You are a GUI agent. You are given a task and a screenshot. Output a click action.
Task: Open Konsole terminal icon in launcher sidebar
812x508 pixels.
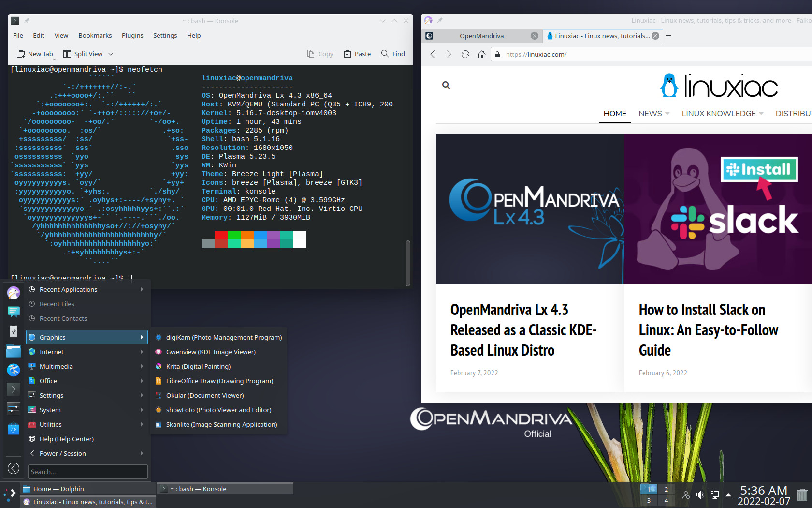[14, 389]
